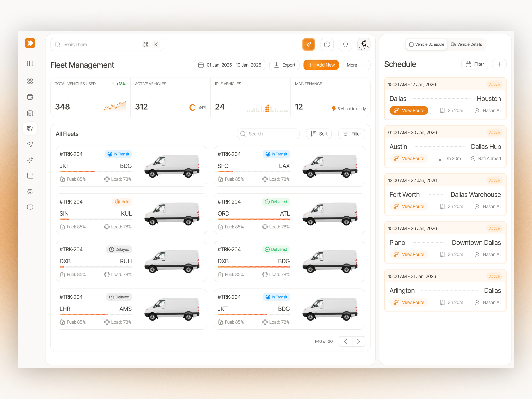
Task: Click the ORD to ATL route progress bar
Action: (254, 219)
